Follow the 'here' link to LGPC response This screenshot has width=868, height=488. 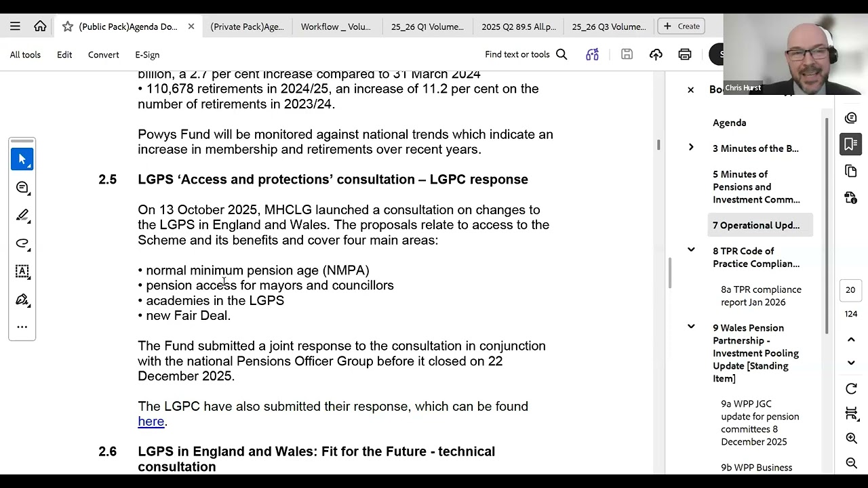click(x=151, y=422)
